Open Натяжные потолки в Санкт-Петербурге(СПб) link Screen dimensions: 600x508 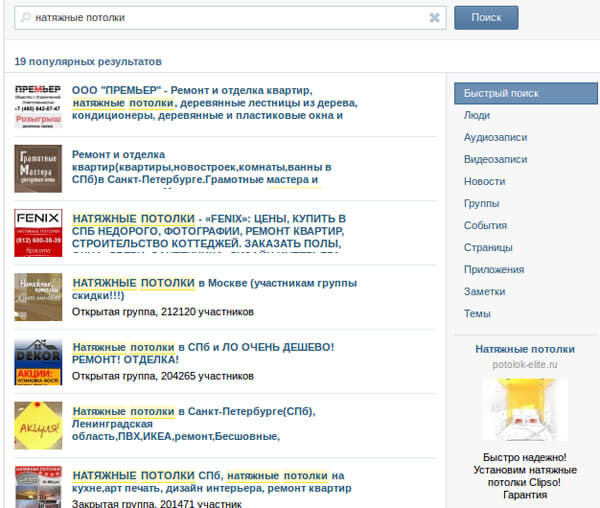pos(194,424)
